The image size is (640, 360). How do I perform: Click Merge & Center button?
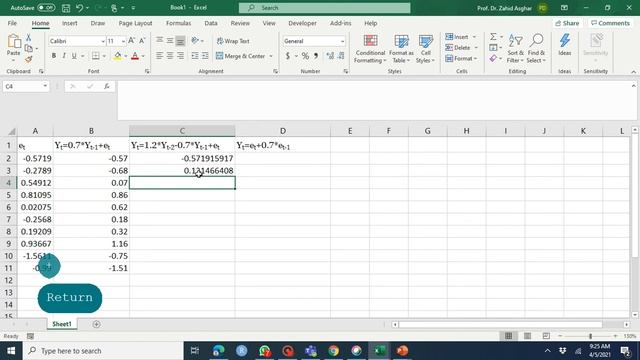click(x=241, y=56)
